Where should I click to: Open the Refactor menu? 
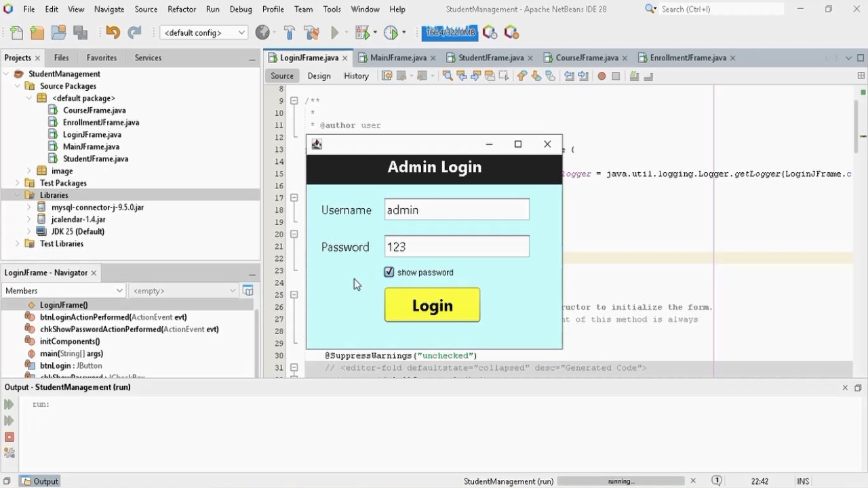[x=182, y=9]
